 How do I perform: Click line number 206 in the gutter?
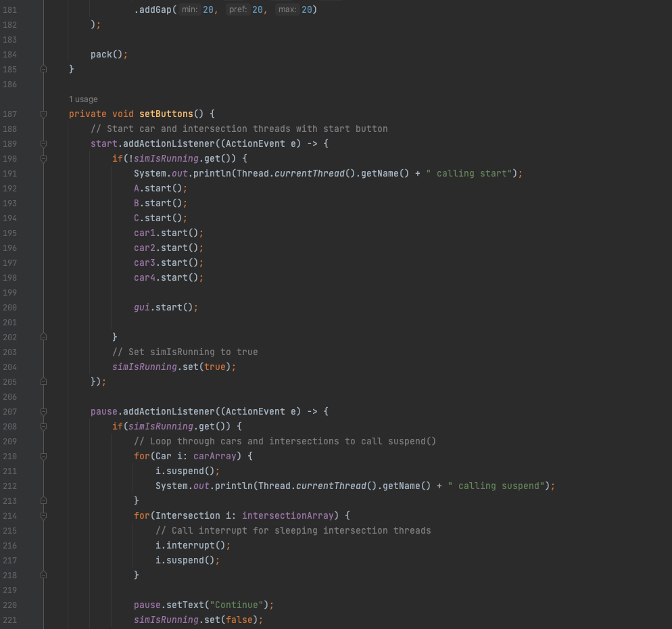coord(10,397)
